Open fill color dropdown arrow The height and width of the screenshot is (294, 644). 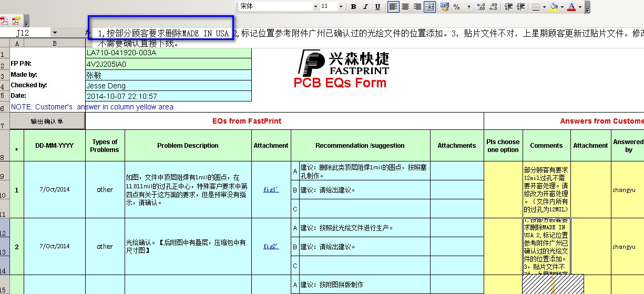[561, 7]
